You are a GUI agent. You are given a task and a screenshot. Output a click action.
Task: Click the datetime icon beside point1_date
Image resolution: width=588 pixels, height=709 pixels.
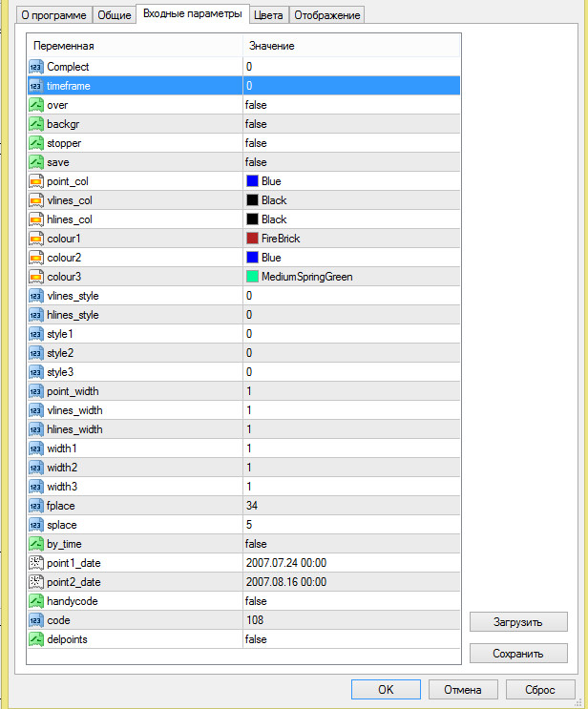tap(36, 563)
